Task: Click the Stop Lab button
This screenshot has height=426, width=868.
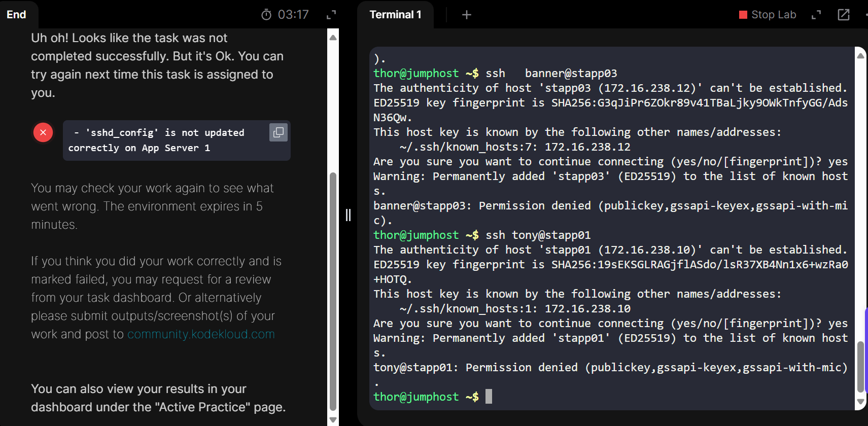Action: (768, 15)
